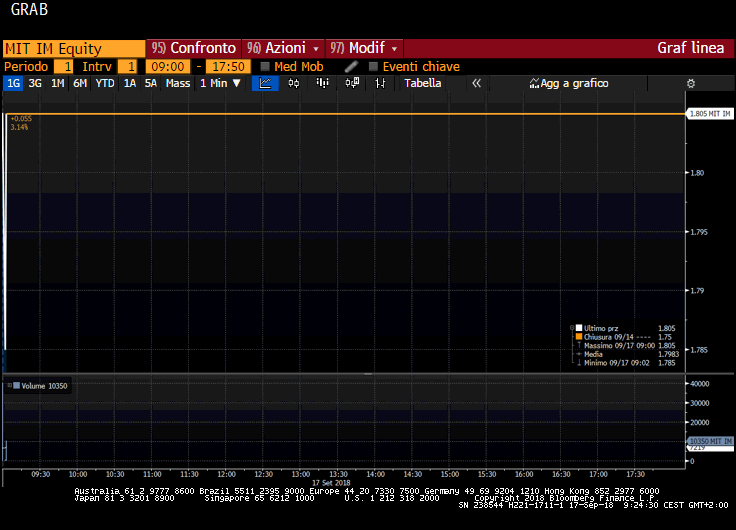Click the double-chevron collapse icon
Screen dimensions: 736x530
pos(477,84)
